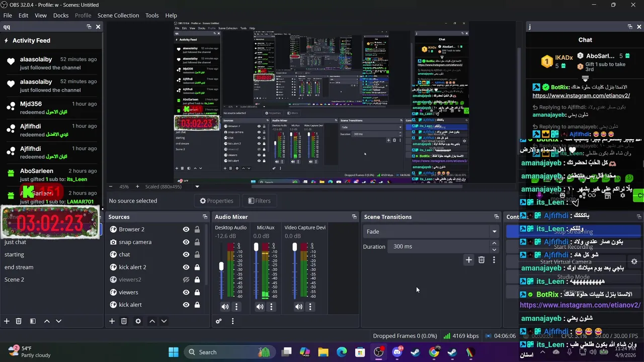644x362 pixels.
Task: Mute the Video Capture Device channel
Action: tap(299, 307)
